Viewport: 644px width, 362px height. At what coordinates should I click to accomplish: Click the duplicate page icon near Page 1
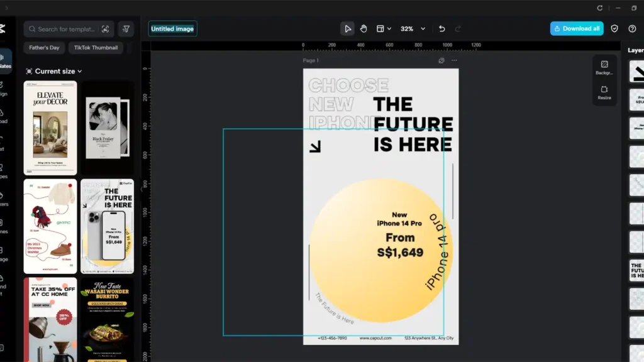(441, 60)
